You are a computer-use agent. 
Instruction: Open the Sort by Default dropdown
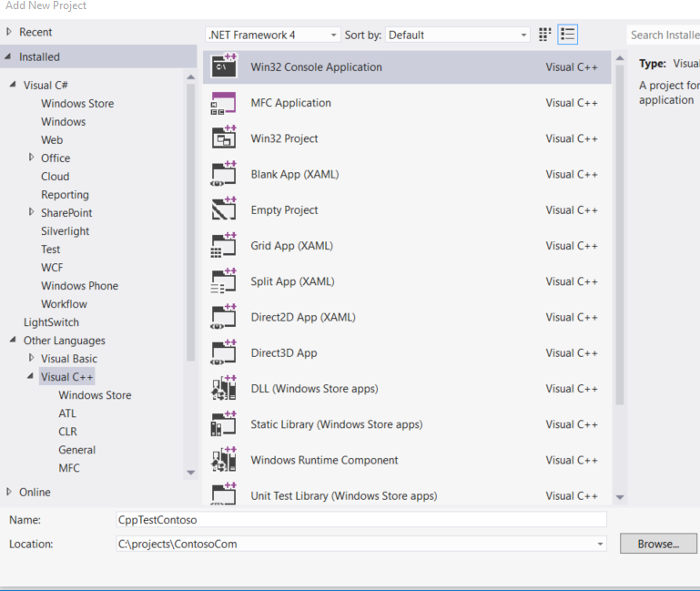coord(458,35)
